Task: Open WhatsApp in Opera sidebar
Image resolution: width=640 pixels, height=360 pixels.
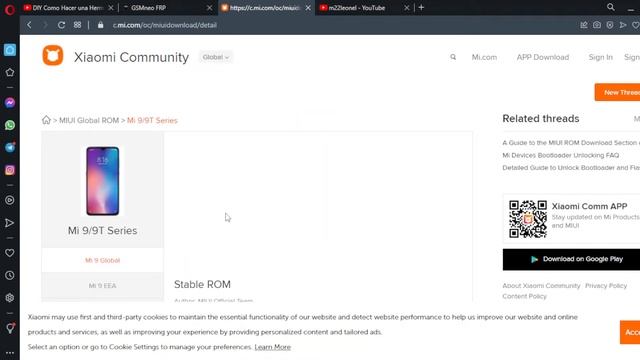Action: tap(10, 125)
